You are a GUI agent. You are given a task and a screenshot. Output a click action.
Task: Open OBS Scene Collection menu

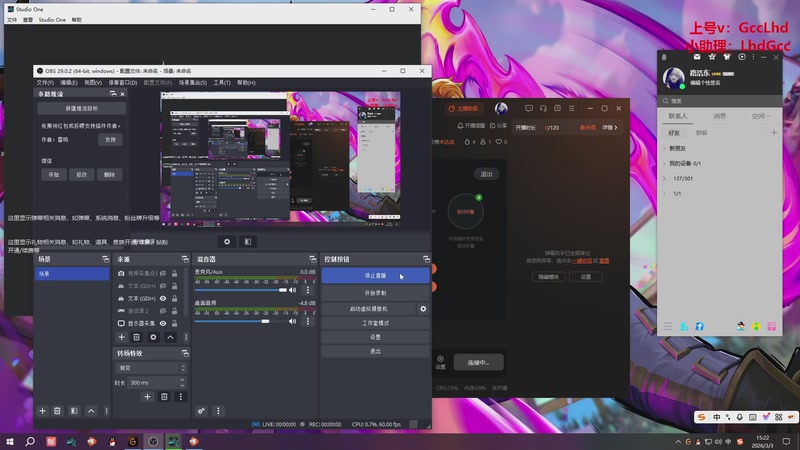coord(193,83)
